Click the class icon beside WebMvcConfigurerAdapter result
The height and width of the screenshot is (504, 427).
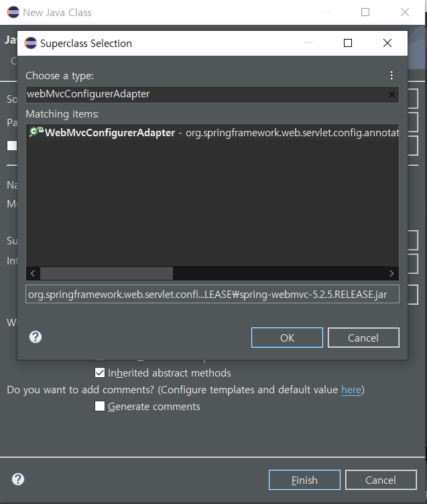coord(36,132)
